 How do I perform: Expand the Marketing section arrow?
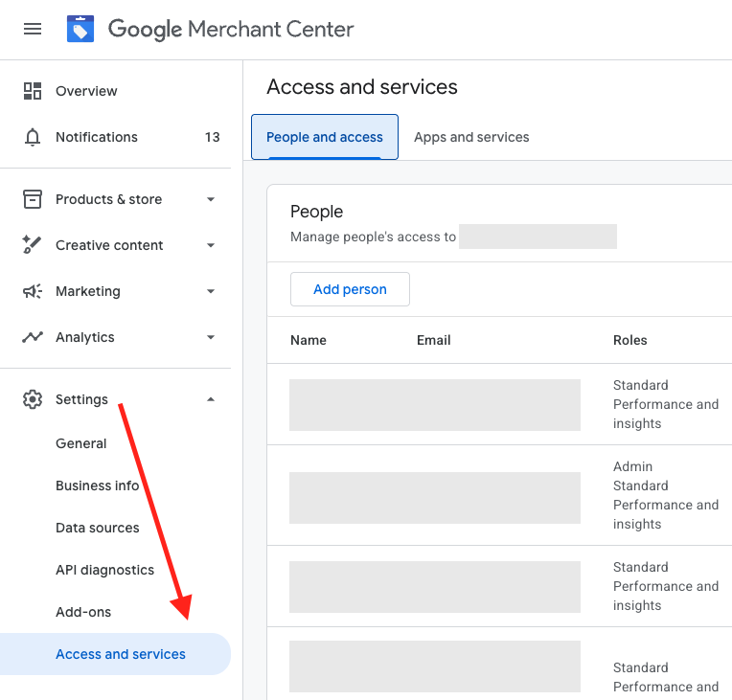tap(211, 291)
